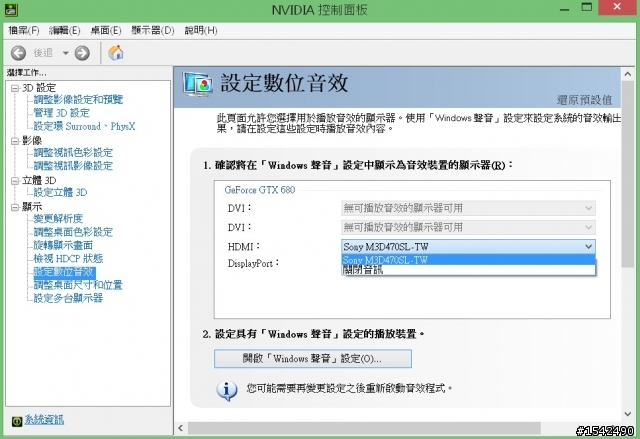The width and height of the screenshot is (640, 439).
Task: Open the 桌面(E) menu
Action: [106, 30]
